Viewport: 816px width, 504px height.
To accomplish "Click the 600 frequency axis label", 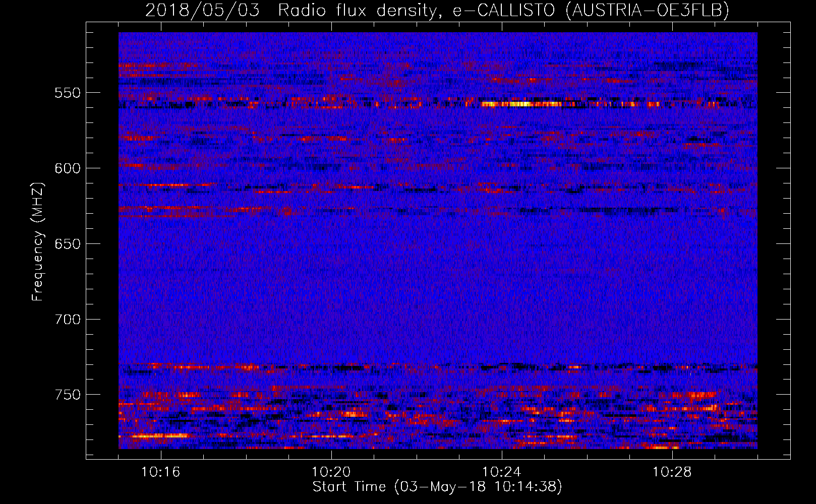I will pyautogui.click(x=68, y=168).
